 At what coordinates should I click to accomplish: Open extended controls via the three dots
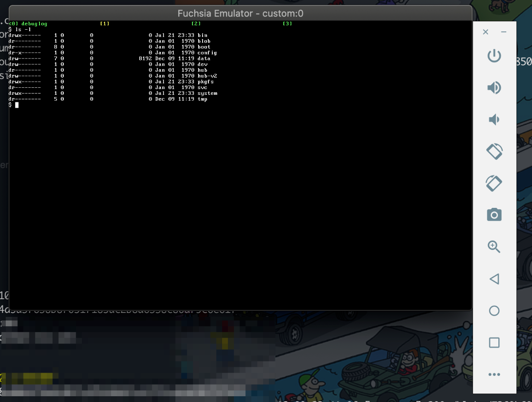pyautogui.click(x=494, y=375)
